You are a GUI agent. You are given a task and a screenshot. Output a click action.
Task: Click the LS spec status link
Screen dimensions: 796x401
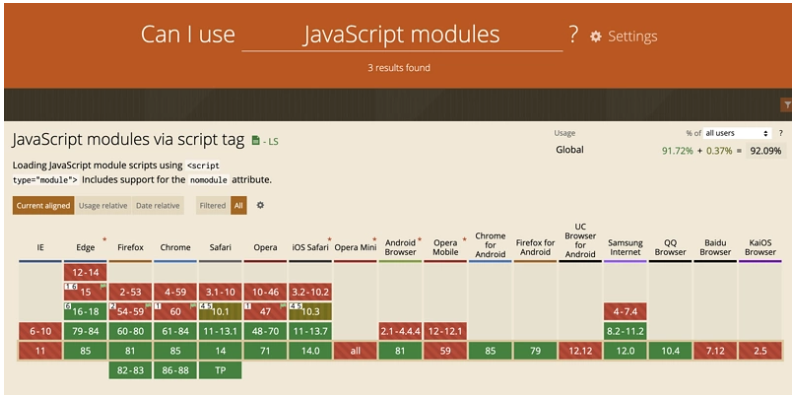pyautogui.click(x=271, y=142)
